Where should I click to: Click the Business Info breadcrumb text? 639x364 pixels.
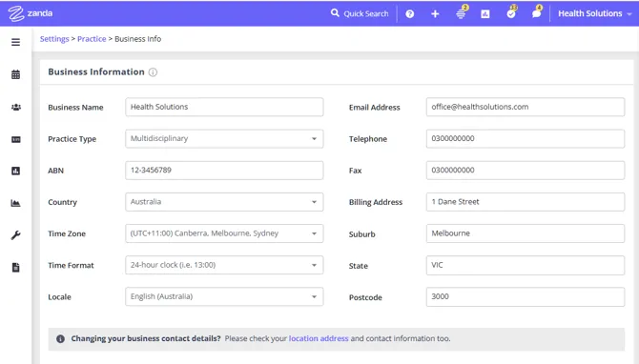(137, 39)
